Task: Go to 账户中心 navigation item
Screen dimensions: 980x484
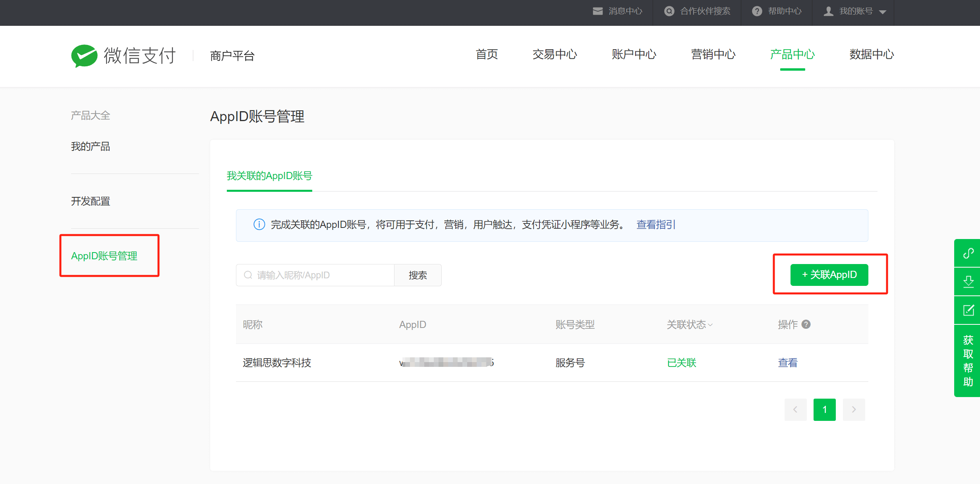Action: click(x=634, y=54)
